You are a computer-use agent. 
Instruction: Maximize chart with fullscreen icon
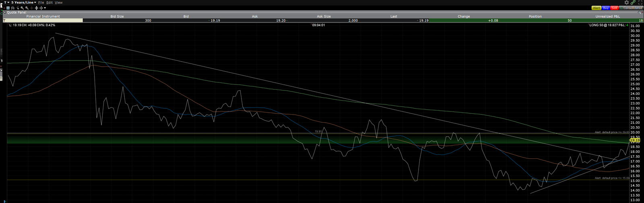point(640,2)
